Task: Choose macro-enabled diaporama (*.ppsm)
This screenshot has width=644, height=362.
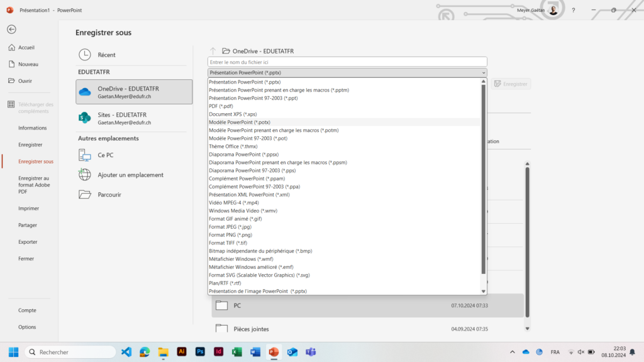Action: pyautogui.click(x=344, y=163)
